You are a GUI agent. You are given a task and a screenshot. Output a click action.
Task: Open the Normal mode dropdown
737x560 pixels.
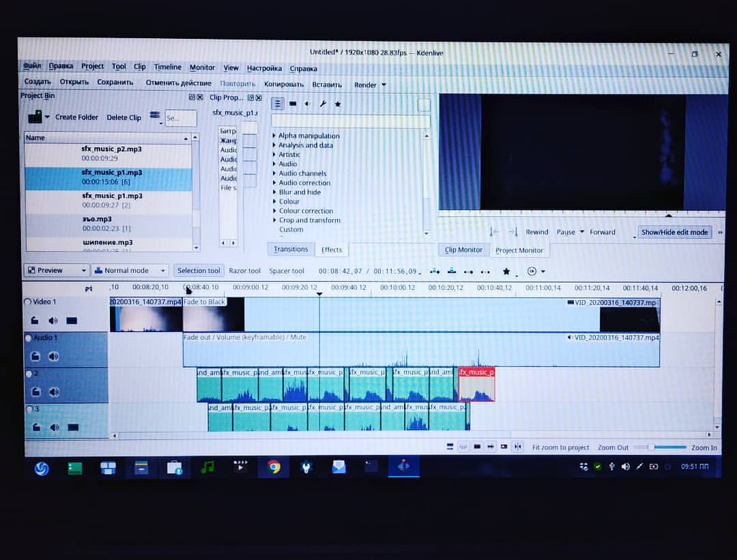point(130,270)
